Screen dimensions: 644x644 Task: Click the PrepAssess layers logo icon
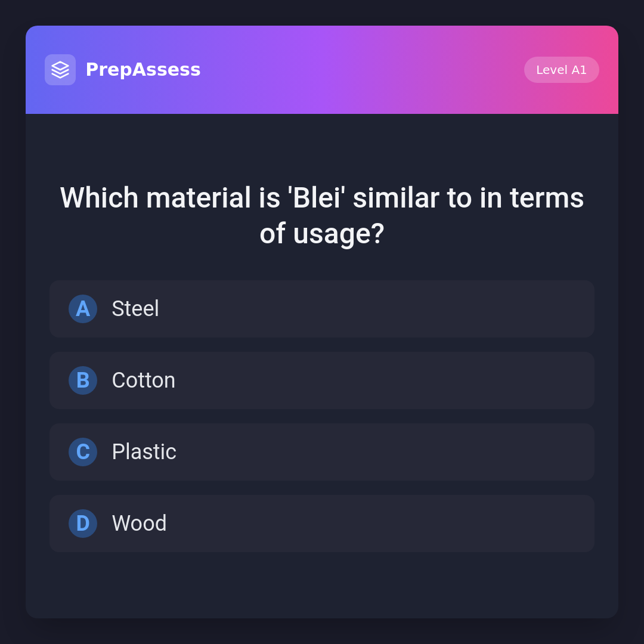point(60,70)
